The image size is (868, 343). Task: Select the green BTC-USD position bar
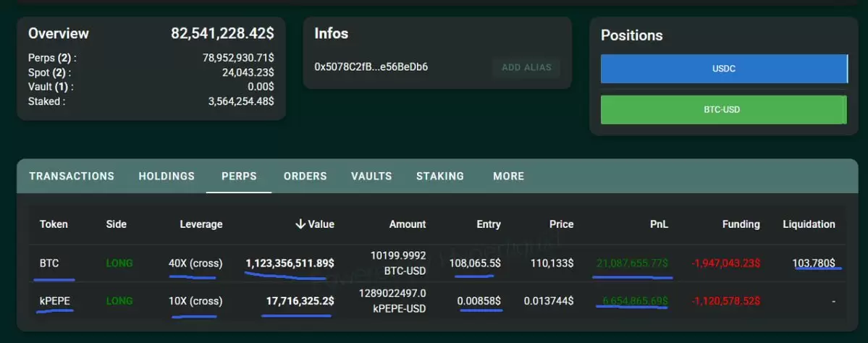coord(724,109)
